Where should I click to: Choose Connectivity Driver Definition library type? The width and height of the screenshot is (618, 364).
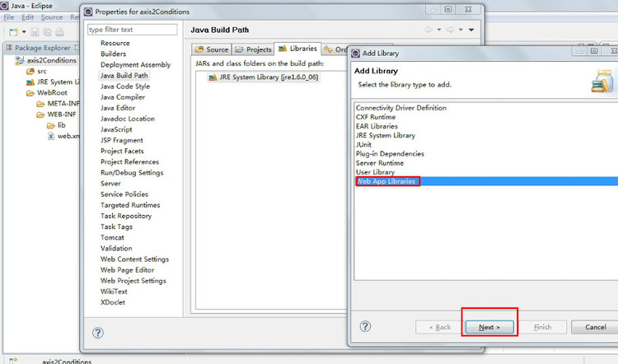pyautogui.click(x=401, y=108)
